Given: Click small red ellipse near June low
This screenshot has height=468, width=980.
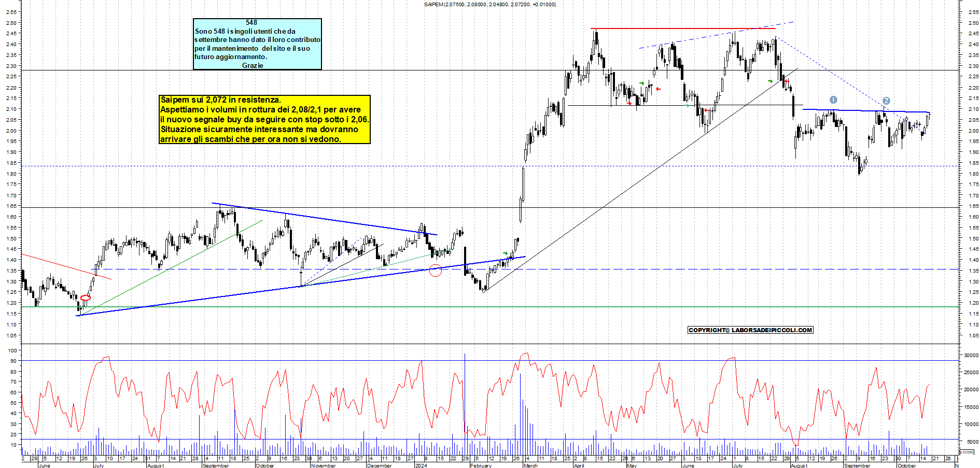Looking at the screenshot, I should tap(86, 297).
